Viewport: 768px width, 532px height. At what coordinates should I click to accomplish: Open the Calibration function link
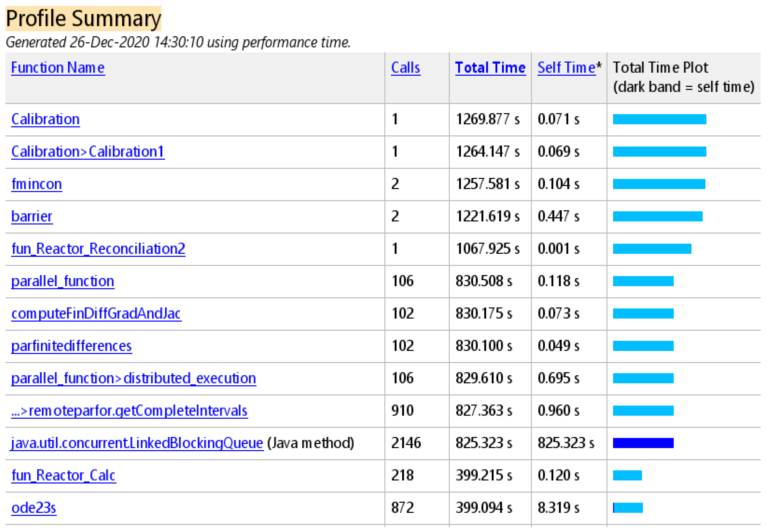(x=45, y=119)
